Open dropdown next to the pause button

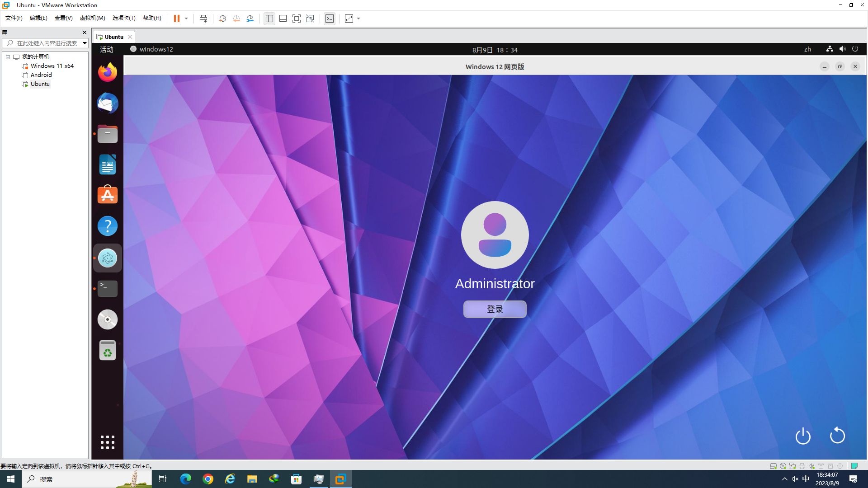click(x=186, y=19)
